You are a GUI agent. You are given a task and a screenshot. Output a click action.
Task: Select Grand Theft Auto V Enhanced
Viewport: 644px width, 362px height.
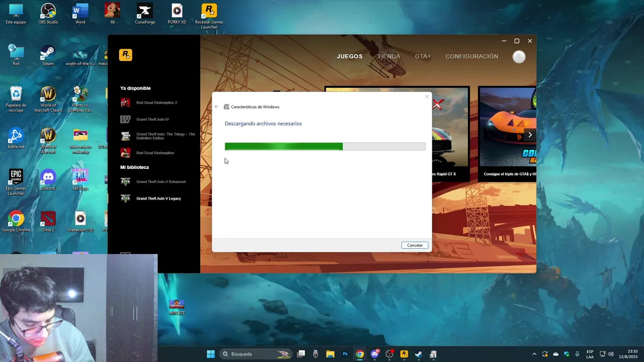(x=153, y=182)
